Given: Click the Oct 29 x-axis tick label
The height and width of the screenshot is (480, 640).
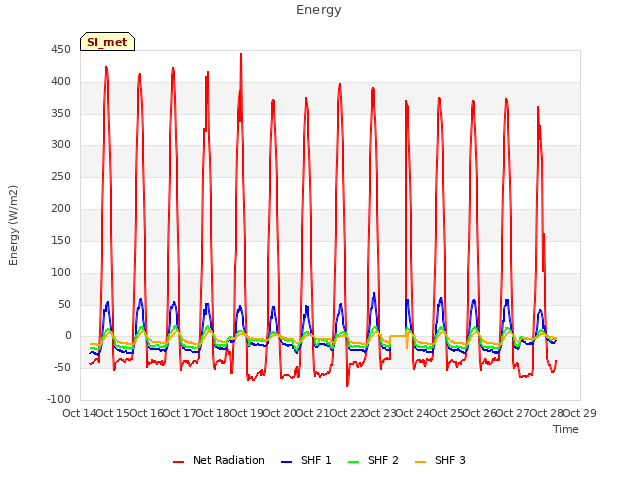Looking at the screenshot, I should [x=580, y=413].
